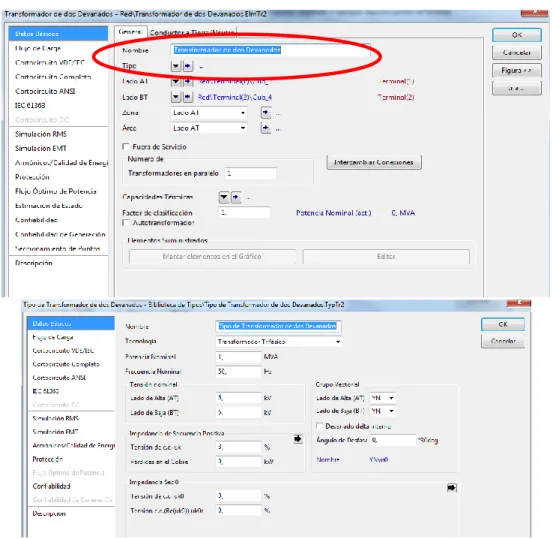Open the Tecnología dropdown Transformador Trifásico
The image size is (553, 539).
coord(279,341)
